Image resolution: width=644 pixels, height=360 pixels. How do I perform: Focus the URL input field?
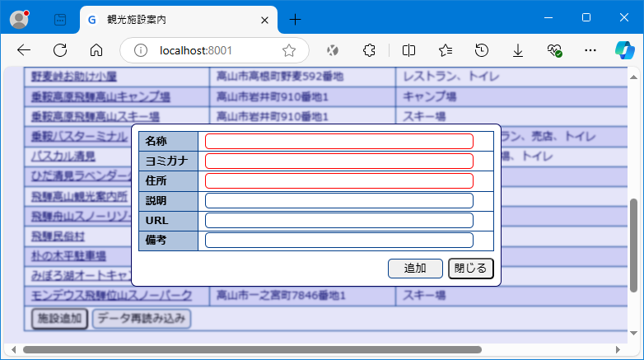338,220
